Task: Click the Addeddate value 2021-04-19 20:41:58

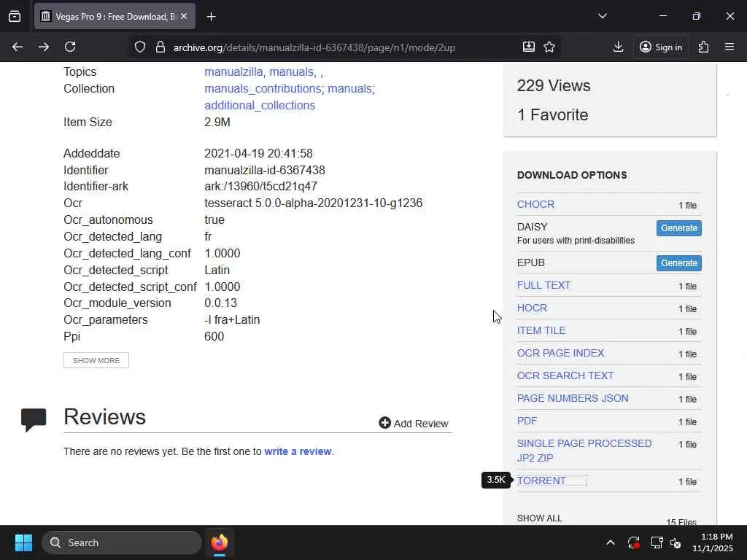Action: (258, 153)
